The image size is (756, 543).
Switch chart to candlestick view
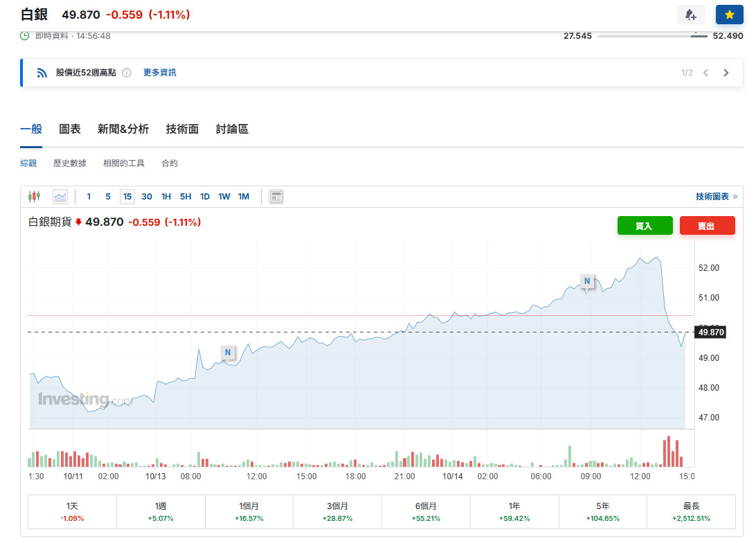pos(35,197)
